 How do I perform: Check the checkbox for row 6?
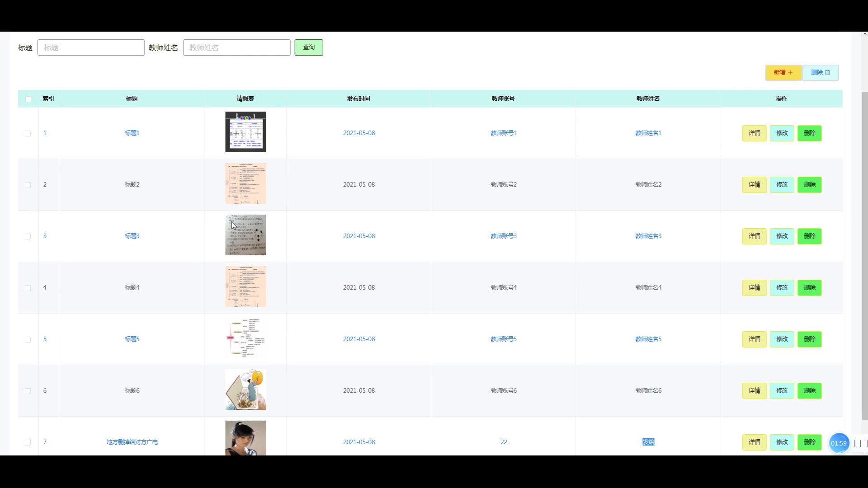click(x=28, y=391)
